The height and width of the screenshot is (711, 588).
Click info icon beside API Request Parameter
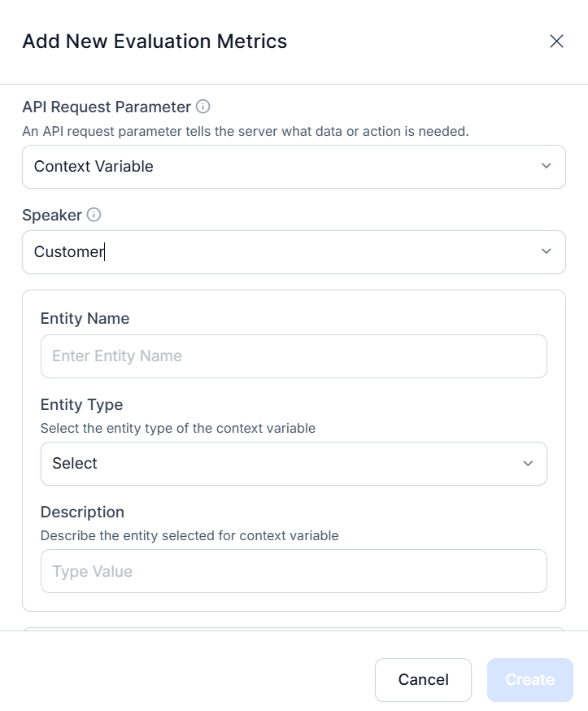point(203,107)
